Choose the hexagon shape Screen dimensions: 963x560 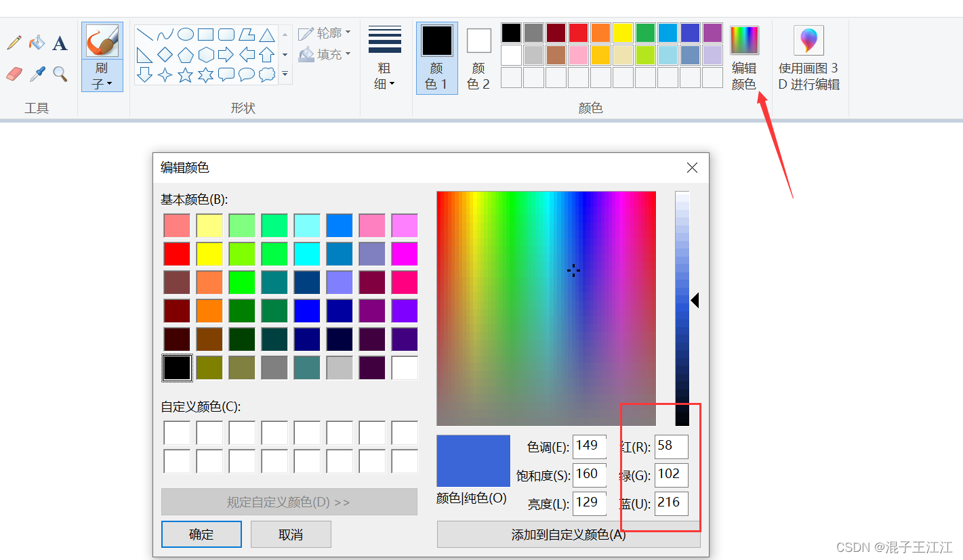(205, 55)
